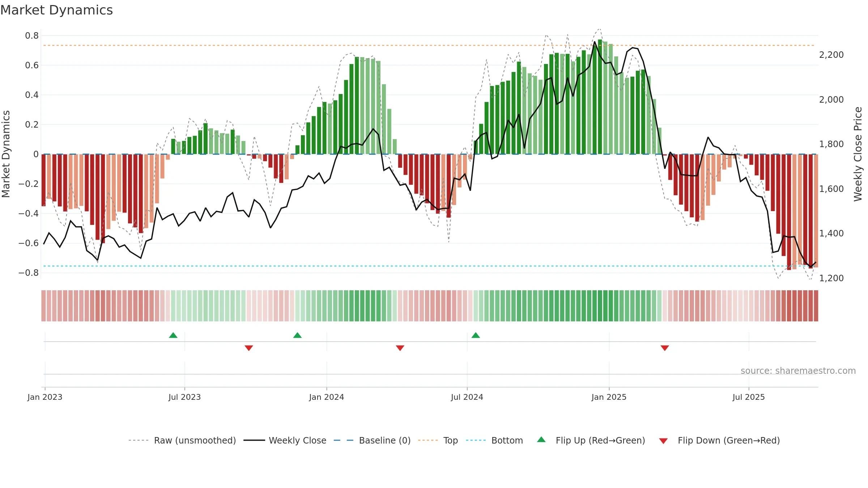Toggle the Flip Down (Green→Red) legend entry
Image resolution: width=868 pixels, height=488 pixels.
tap(719, 440)
